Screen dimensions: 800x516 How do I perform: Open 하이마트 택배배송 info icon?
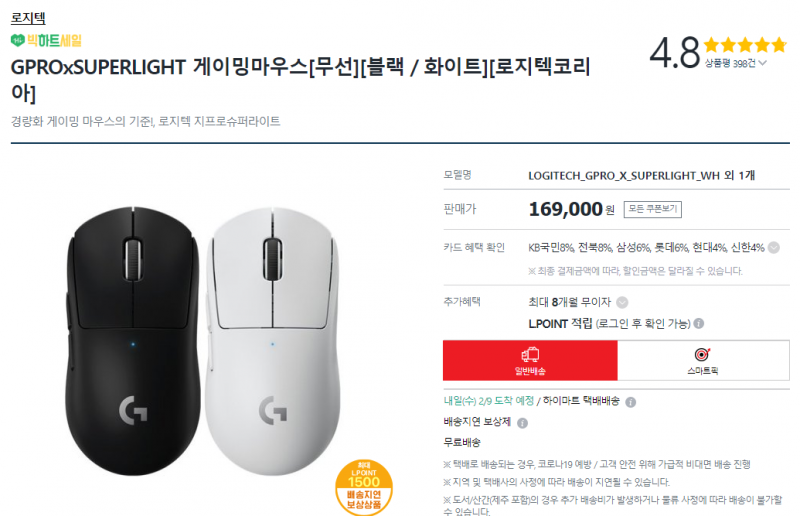click(x=631, y=402)
